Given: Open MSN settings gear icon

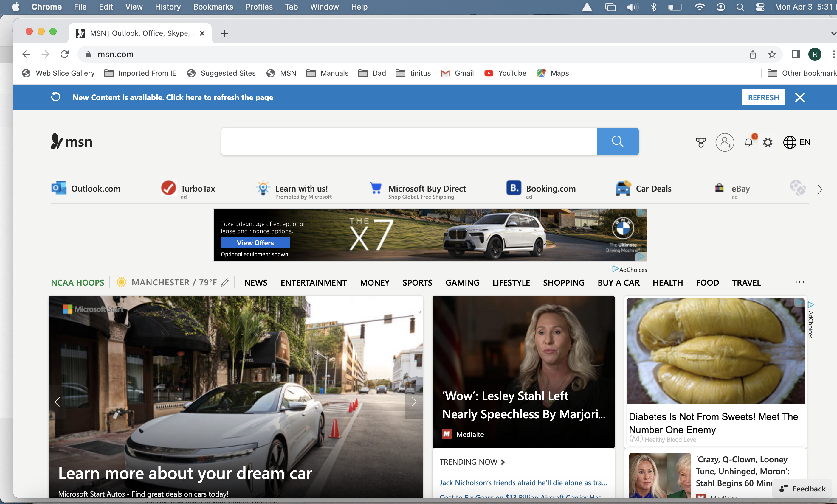Looking at the screenshot, I should tap(768, 142).
